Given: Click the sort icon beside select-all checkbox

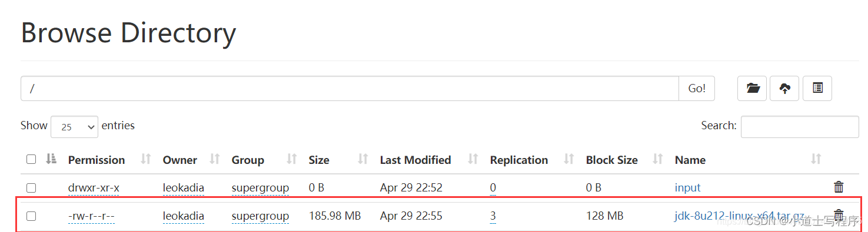Looking at the screenshot, I should [x=51, y=159].
